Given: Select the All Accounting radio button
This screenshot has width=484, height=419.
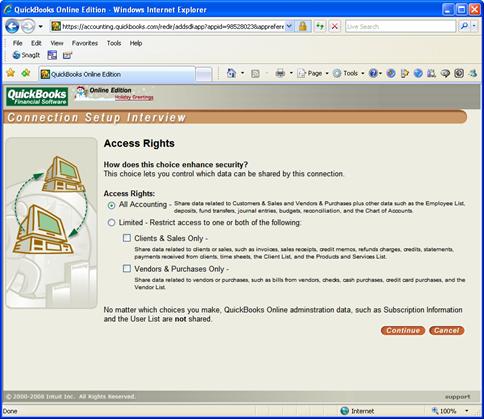Looking at the screenshot, I should pos(111,205).
